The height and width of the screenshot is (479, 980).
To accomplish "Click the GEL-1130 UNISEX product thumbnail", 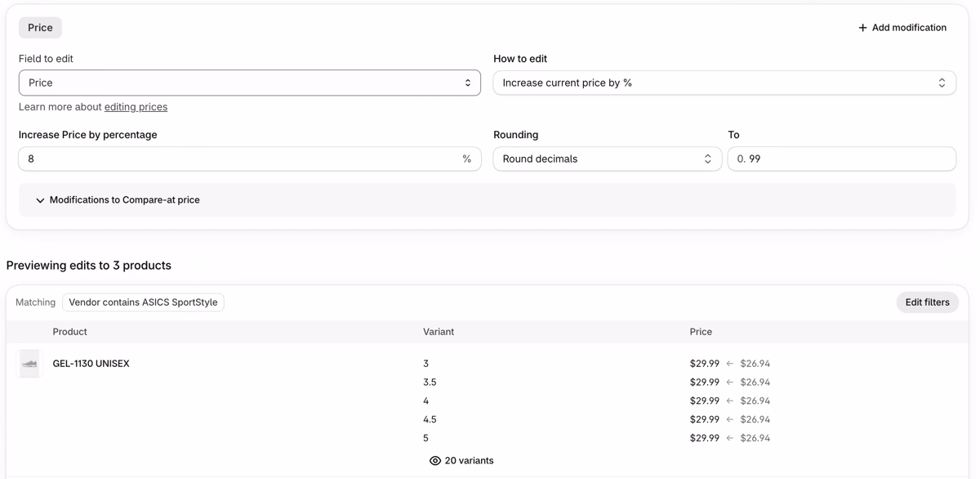I will [x=29, y=364].
